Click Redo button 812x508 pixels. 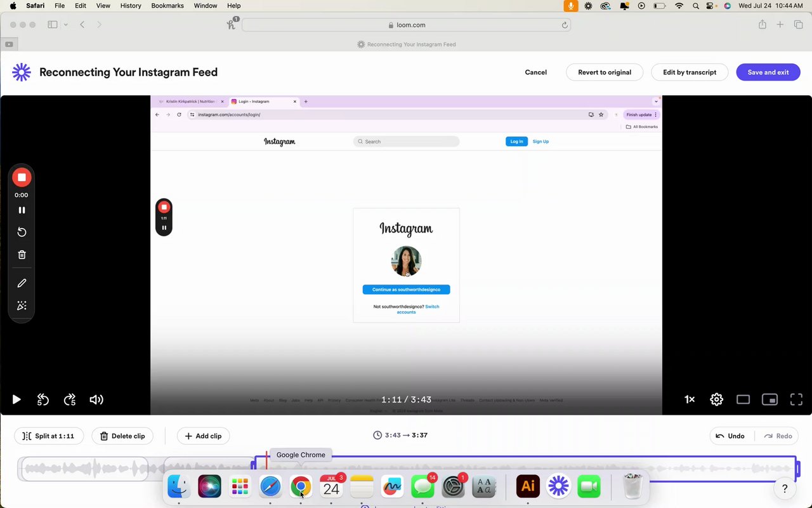click(x=778, y=436)
